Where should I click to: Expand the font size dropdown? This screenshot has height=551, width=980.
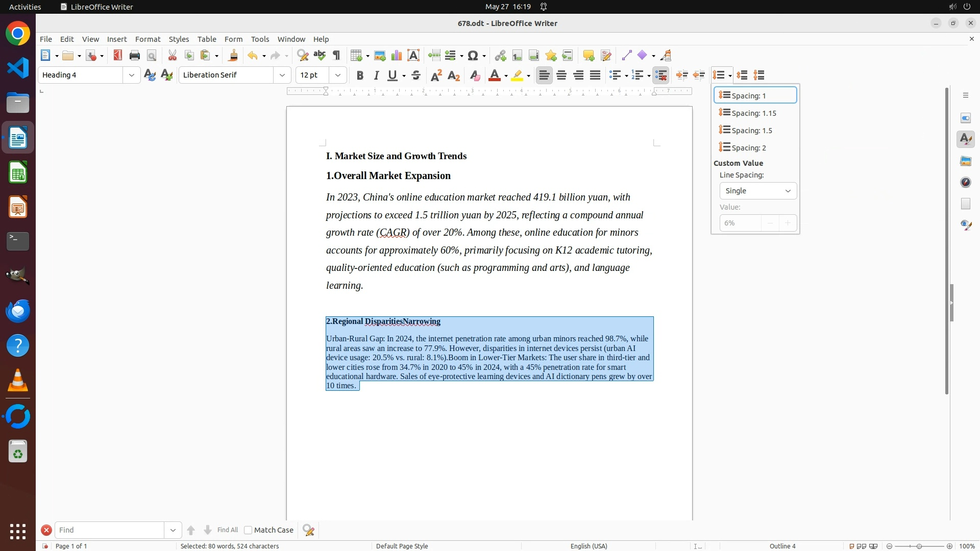[x=337, y=75]
